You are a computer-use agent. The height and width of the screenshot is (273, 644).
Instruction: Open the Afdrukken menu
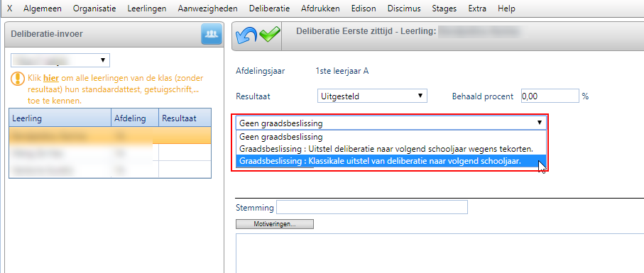(320, 9)
